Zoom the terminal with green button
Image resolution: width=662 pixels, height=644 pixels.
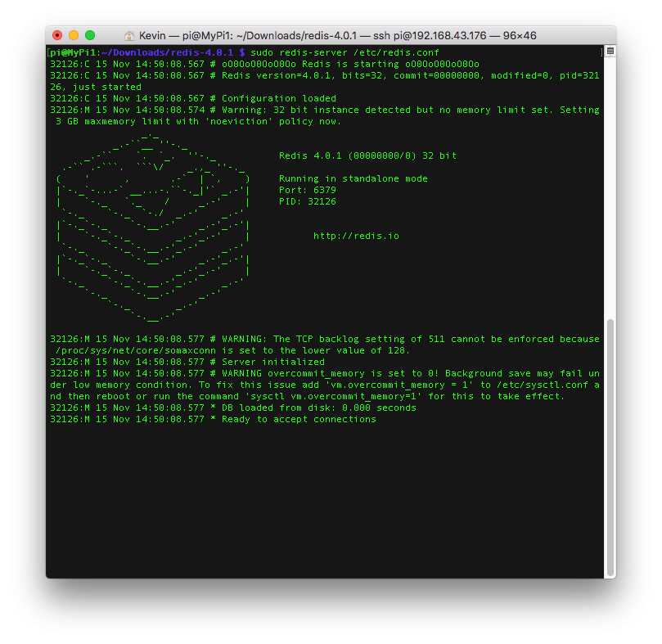pyautogui.click(x=90, y=35)
